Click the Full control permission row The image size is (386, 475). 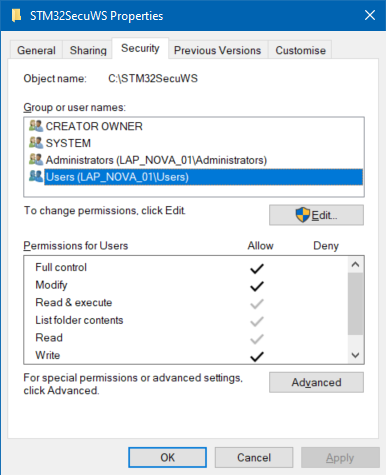click(186, 267)
